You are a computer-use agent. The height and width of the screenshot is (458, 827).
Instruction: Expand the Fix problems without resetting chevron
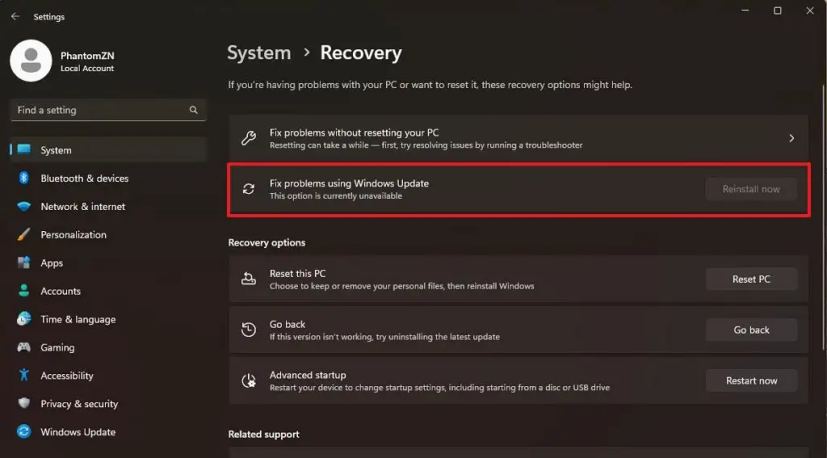792,138
